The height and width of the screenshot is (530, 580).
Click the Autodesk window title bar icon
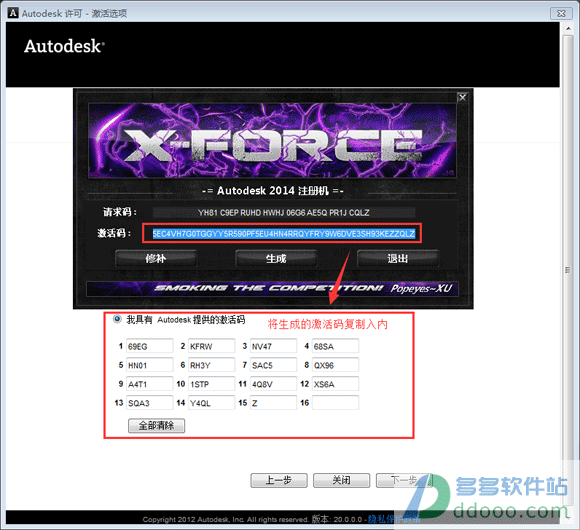point(13,13)
